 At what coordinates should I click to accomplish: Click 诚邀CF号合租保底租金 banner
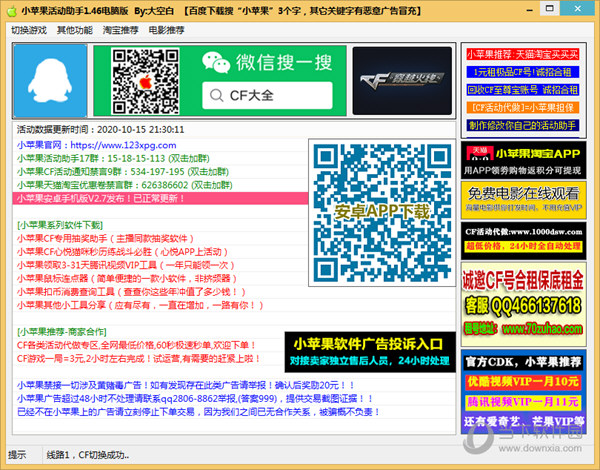click(523, 304)
